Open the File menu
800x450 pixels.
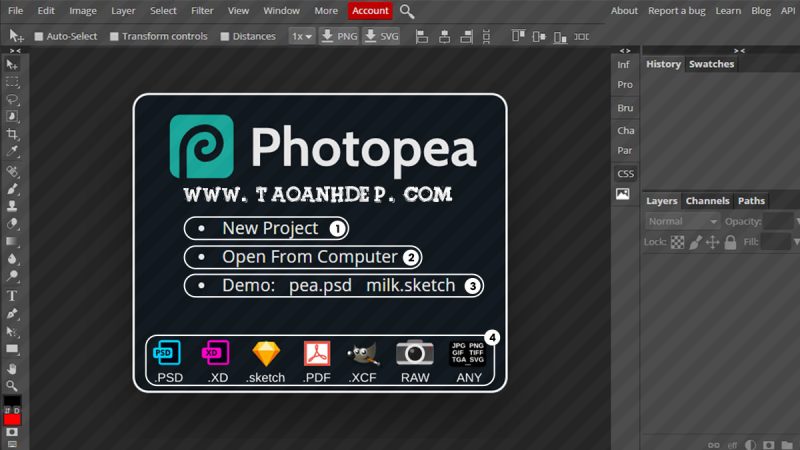coord(15,11)
